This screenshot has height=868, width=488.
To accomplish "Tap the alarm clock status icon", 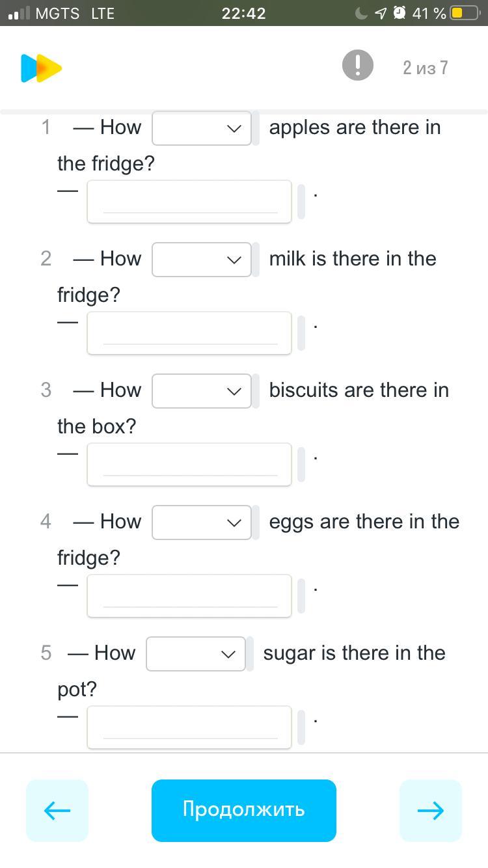I will point(400,13).
